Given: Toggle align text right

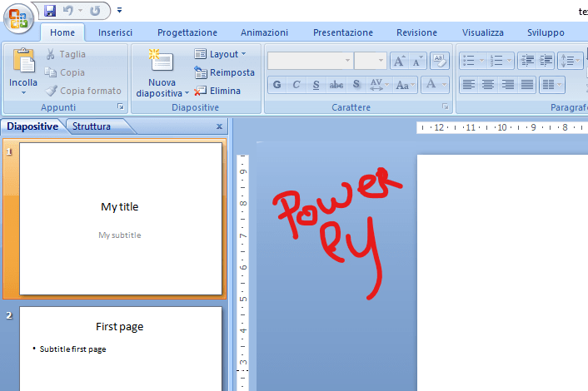Looking at the screenshot, I should (508, 85).
